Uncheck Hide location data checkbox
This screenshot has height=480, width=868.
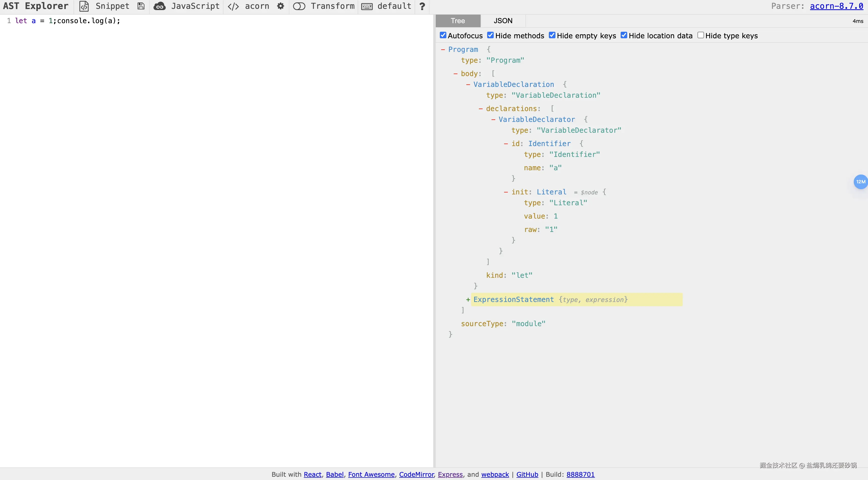pos(624,35)
